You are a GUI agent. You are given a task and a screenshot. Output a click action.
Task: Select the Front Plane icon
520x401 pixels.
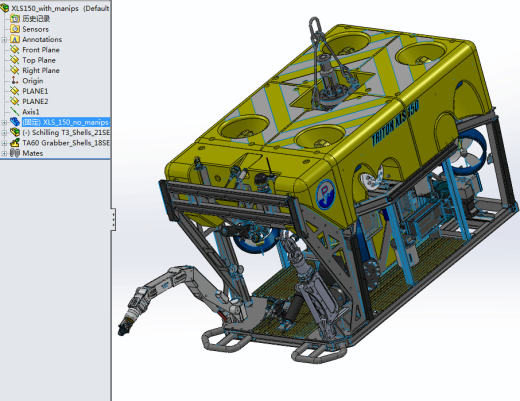click(15, 50)
